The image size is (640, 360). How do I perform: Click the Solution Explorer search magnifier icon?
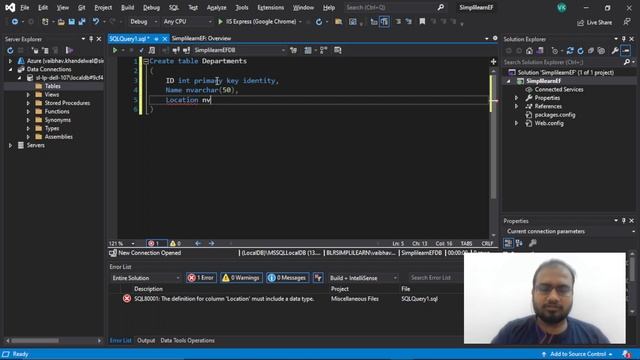tap(627, 62)
